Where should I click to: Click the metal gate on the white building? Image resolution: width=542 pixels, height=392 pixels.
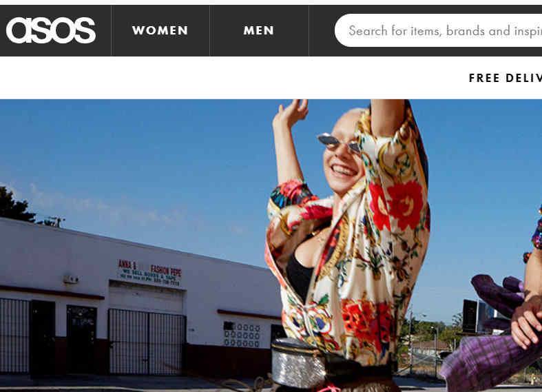147,342
